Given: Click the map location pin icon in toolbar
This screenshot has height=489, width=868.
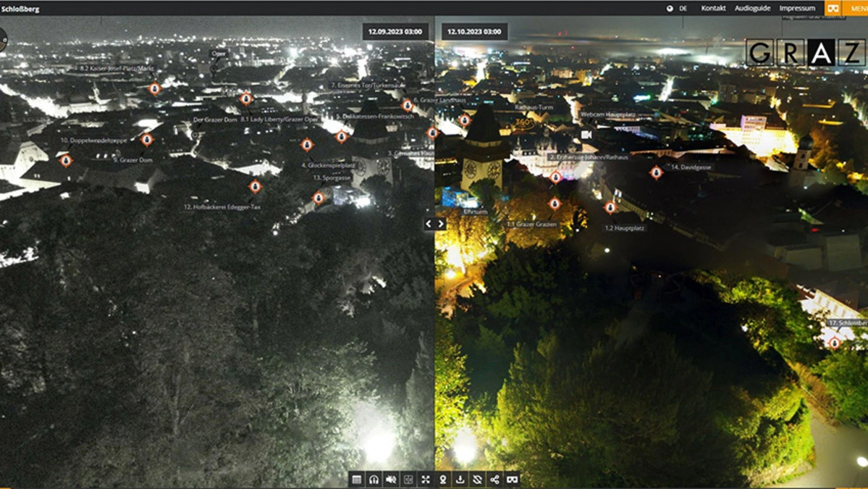Looking at the screenshot, I should (443, 480).
